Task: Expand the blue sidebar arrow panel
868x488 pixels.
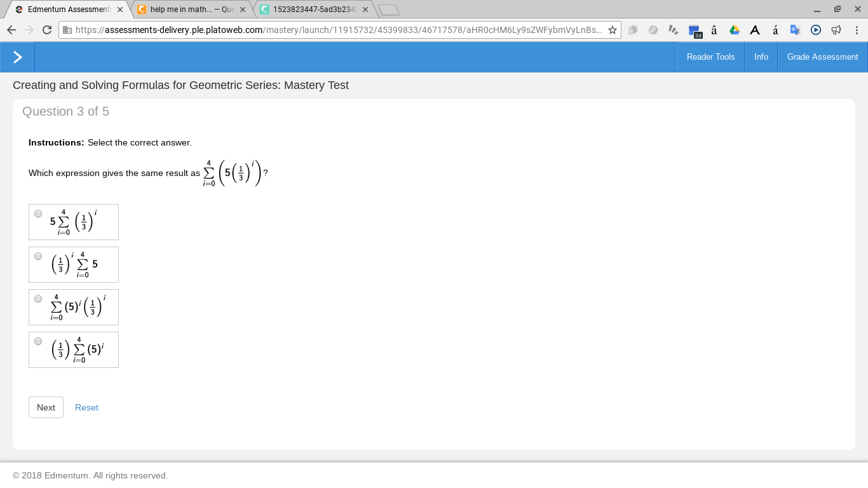Action: [17, 57]
